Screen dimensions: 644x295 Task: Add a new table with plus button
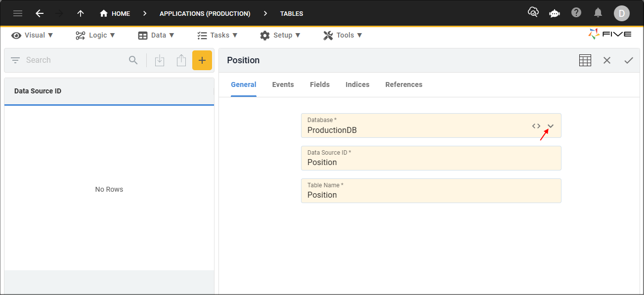click(202, 60)
